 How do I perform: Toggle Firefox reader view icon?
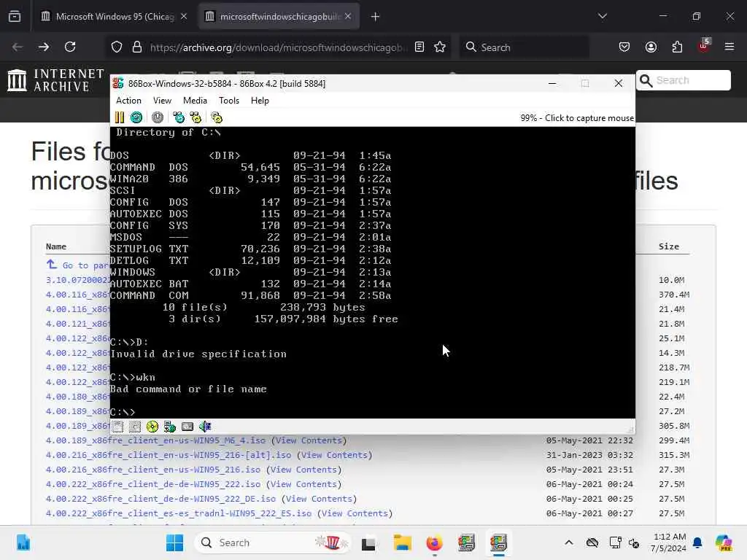[419, 47]
